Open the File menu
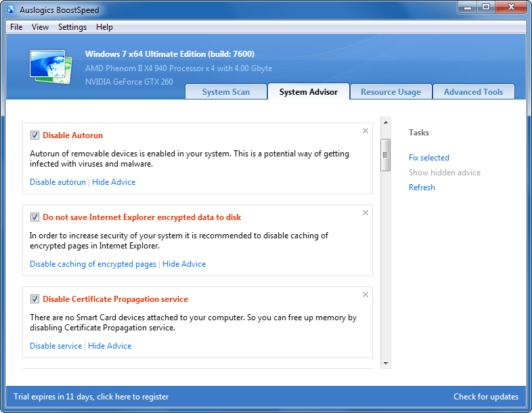Screen dimensions: 532x413 [x=16, y=27]
